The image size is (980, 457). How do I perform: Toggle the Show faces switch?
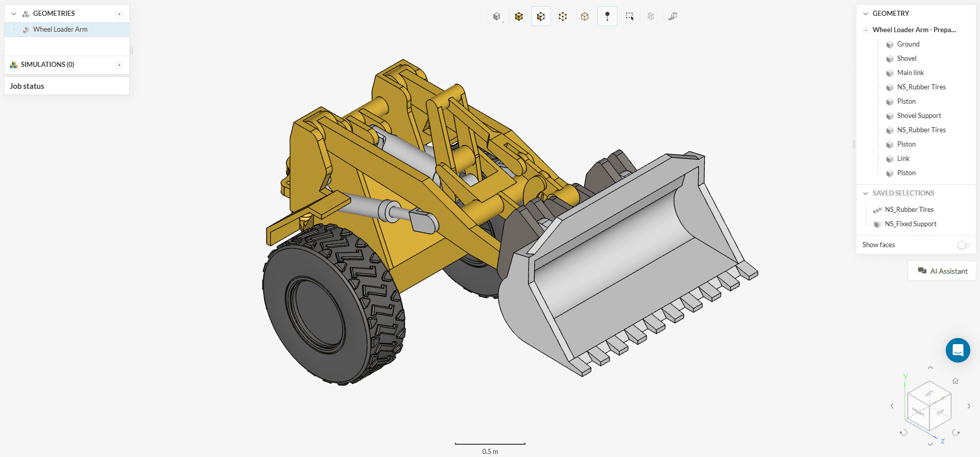point(963,245)
